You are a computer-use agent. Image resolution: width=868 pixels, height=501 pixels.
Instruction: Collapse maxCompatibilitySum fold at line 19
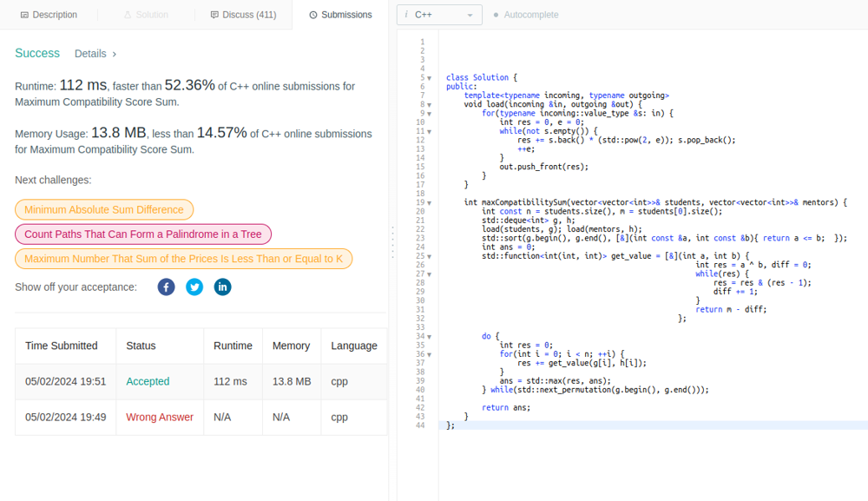click(x=429, y=202)
